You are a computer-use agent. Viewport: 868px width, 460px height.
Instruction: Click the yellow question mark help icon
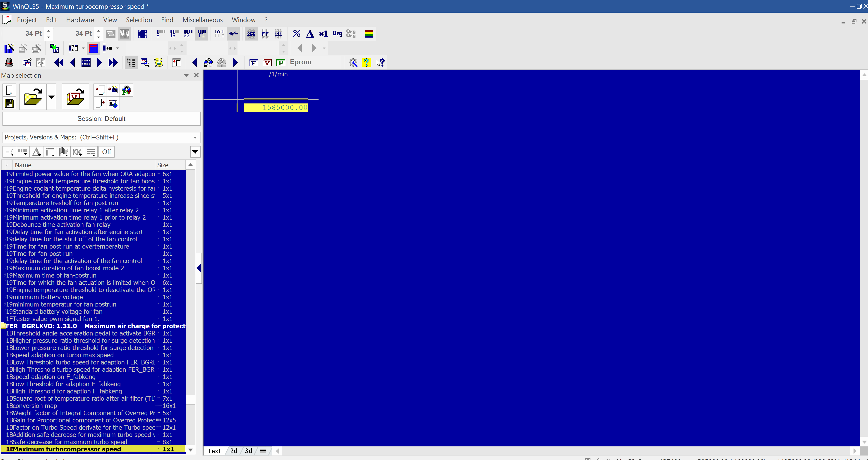pos(366,62)
